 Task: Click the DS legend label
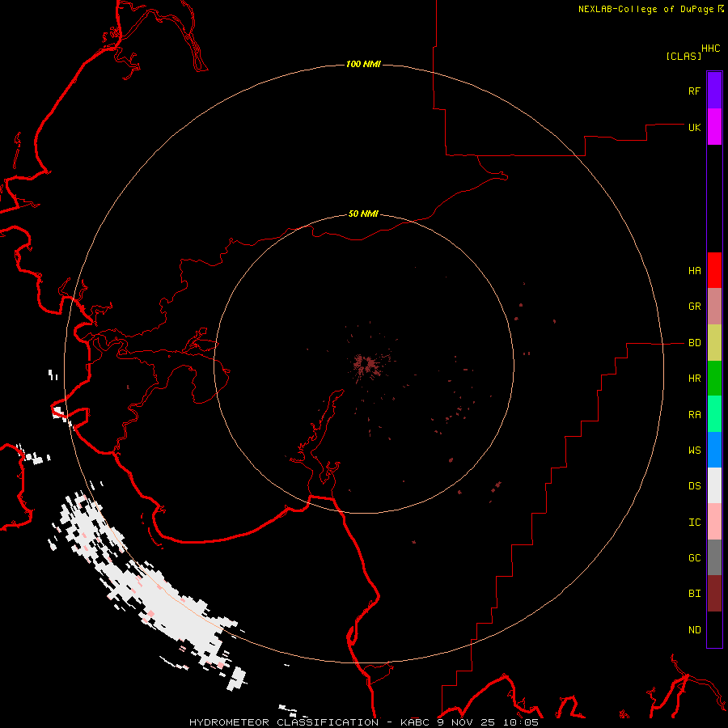pyautogui.click(x=694, y=486)
